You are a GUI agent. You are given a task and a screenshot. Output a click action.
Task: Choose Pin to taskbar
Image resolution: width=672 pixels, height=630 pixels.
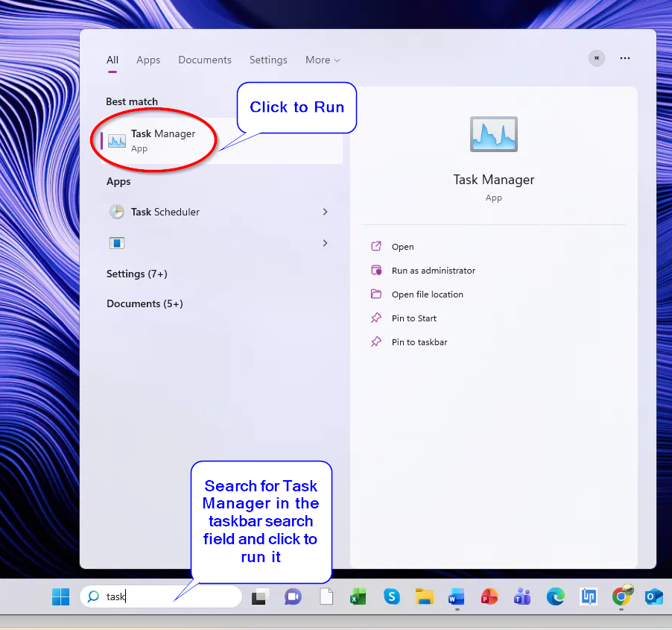(x=419, y=342)
